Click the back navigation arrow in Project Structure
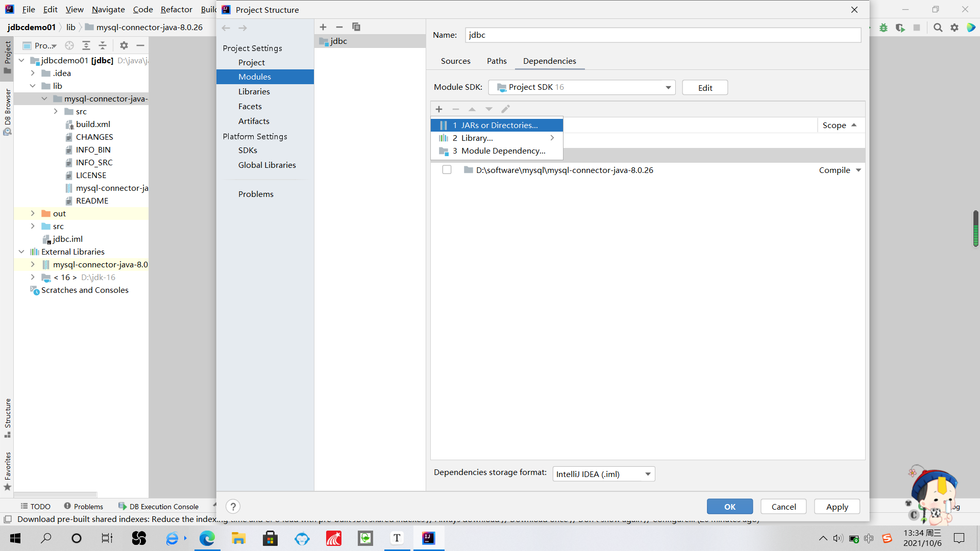980x551 pixels. (226, 28)
